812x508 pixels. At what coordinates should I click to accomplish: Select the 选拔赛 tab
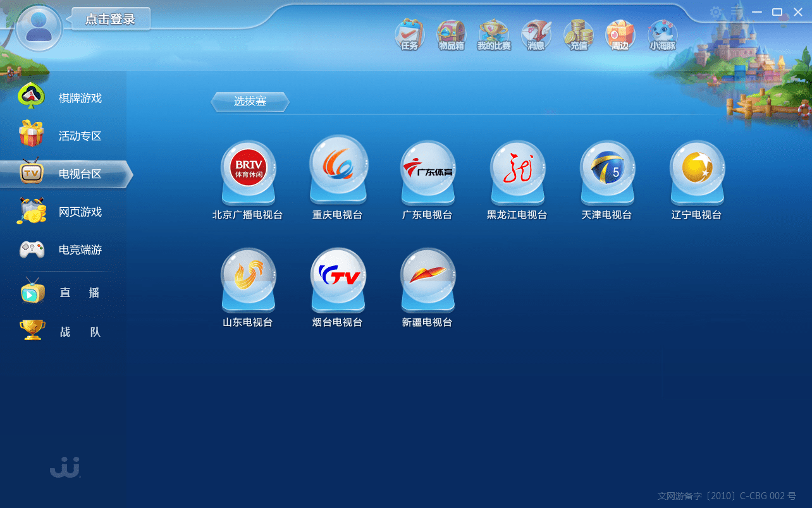pyautogui.click(x=249, y=101)
